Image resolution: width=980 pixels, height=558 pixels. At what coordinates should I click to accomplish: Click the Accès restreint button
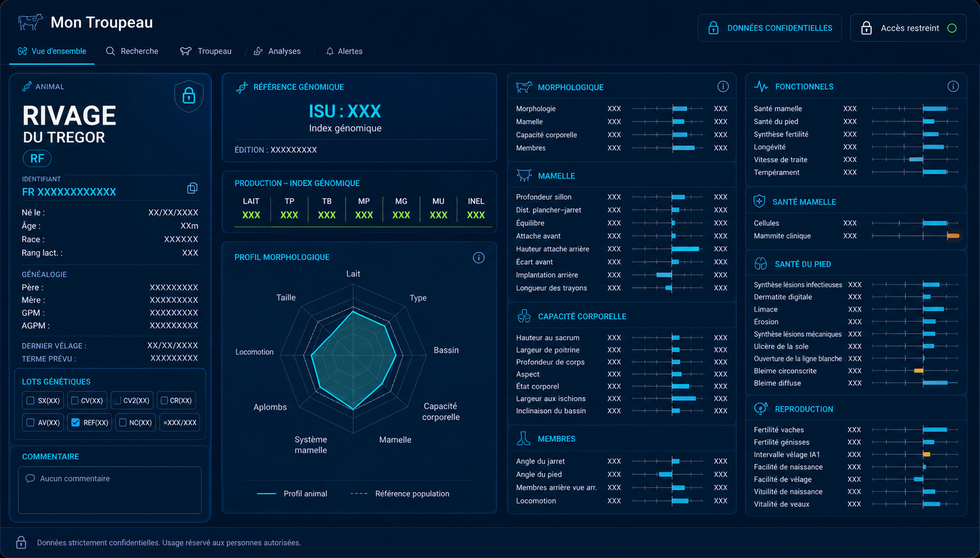click(x=908, y=28)
